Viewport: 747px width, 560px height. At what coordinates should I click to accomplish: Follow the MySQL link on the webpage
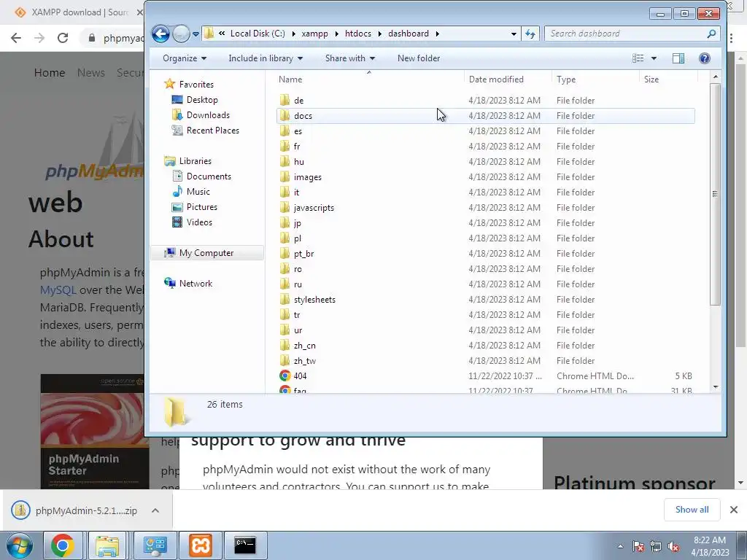(x=58, y=290)
